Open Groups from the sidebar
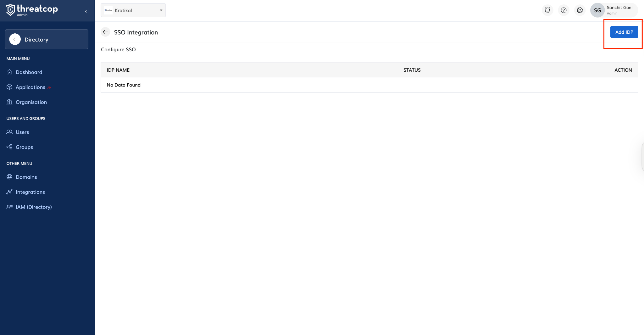 click(x=24, y=147)
